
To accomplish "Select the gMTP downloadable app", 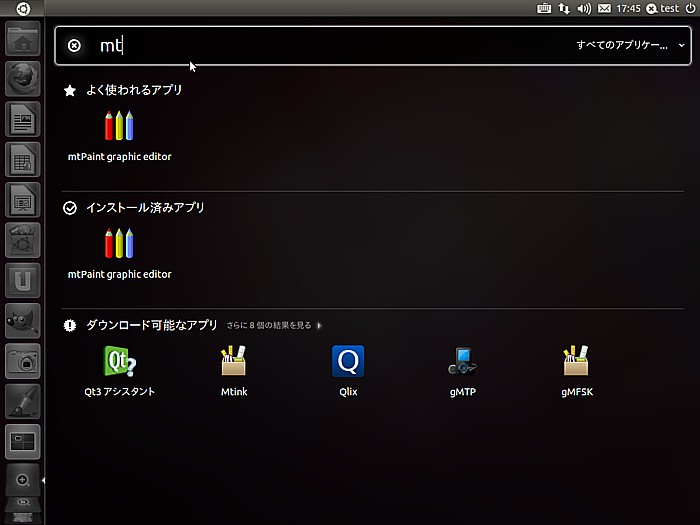I will [462, 371].
